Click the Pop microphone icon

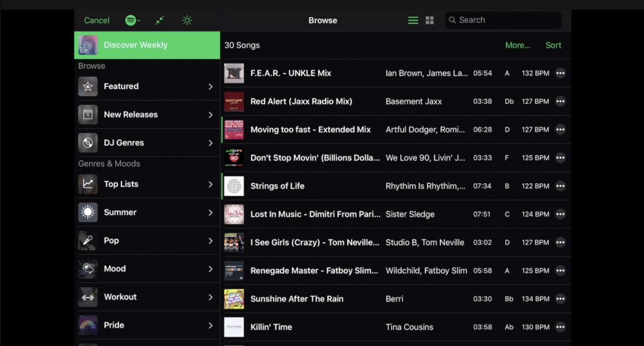[88, 241]
